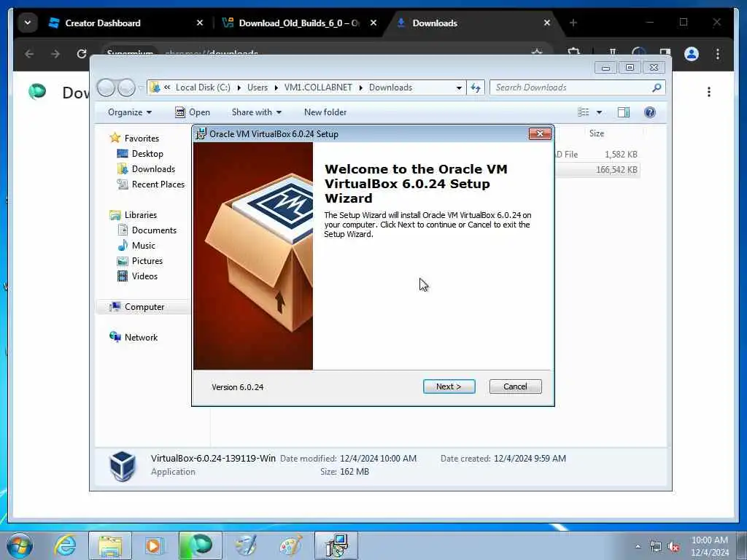Image resolution: width=747 pixels, height=560 pixels.
Task: Switch to the Creator Dashboard tab
Action: coord(102,23)
